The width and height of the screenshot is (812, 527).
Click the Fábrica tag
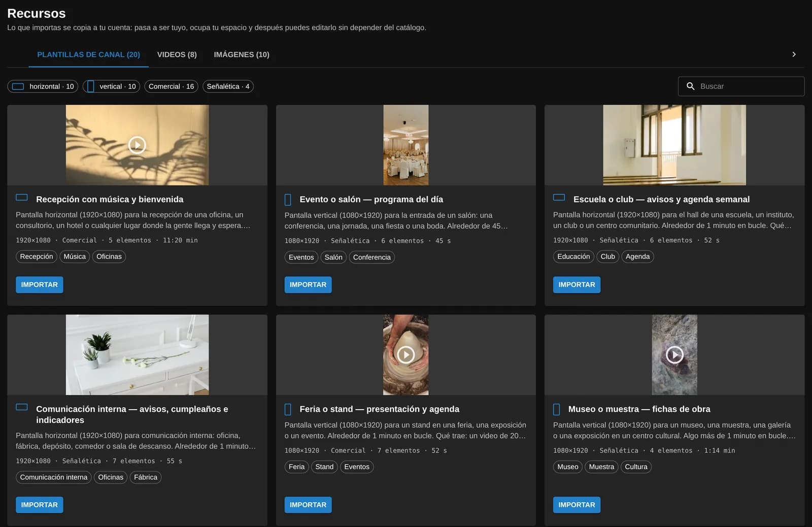146,477
